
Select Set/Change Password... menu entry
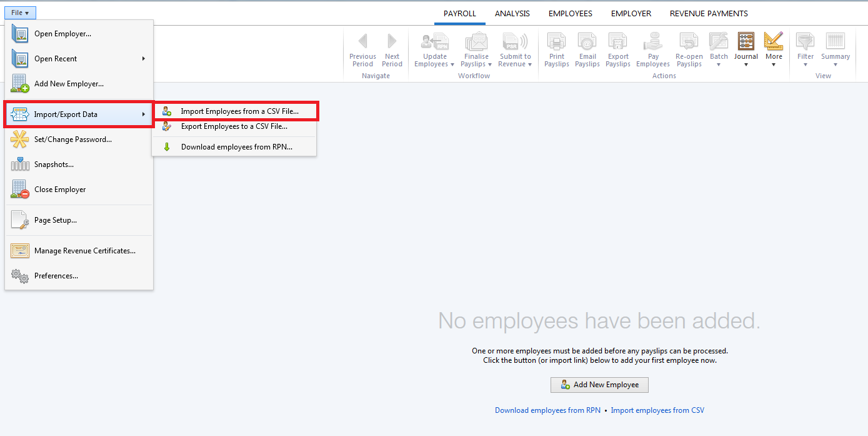79,139
